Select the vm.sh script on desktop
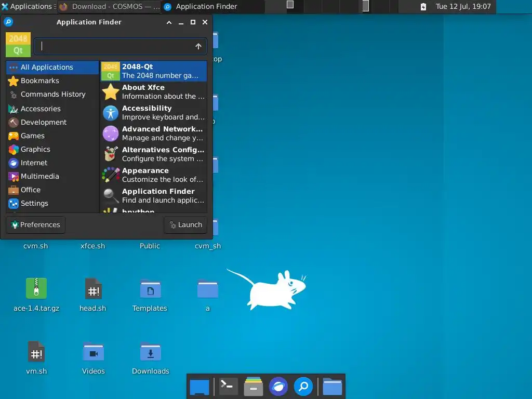The height and width of the screenshot is (399, 532). pyautogui.click(x=36, y=357)
